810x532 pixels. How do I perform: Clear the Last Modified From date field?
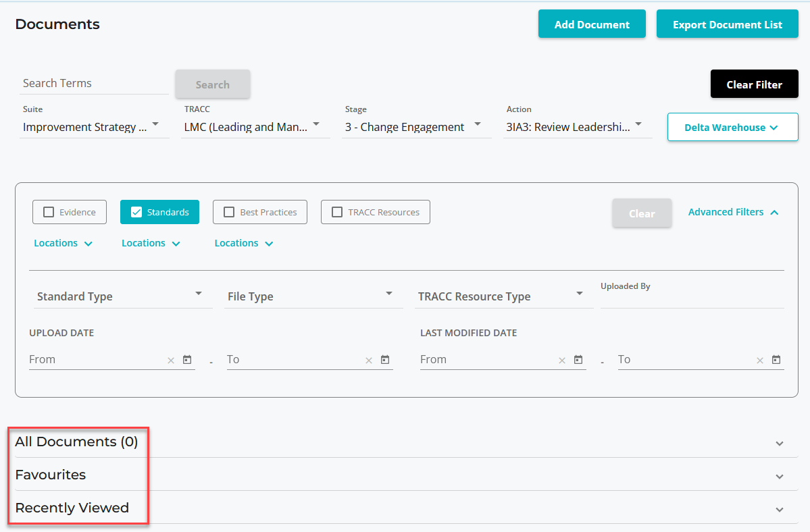click(x=562, y=361)
